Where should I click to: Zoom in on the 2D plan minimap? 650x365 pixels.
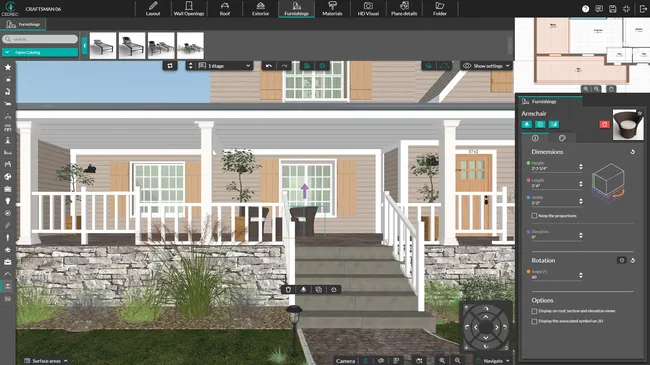pyautogui.click(x=585, y=89)
